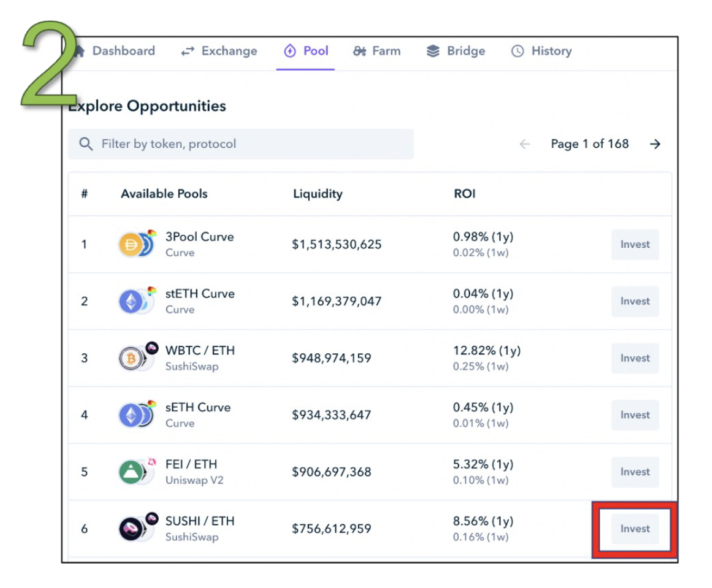Click the previous page left arrow
The image size is (712, 588).
(524, 144)
